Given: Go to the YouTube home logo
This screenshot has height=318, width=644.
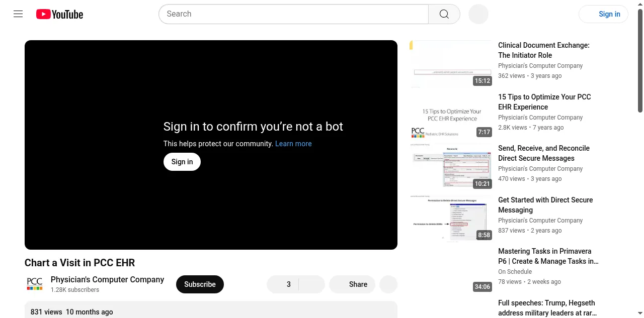Looking at the screenshot, I should 59,14.
